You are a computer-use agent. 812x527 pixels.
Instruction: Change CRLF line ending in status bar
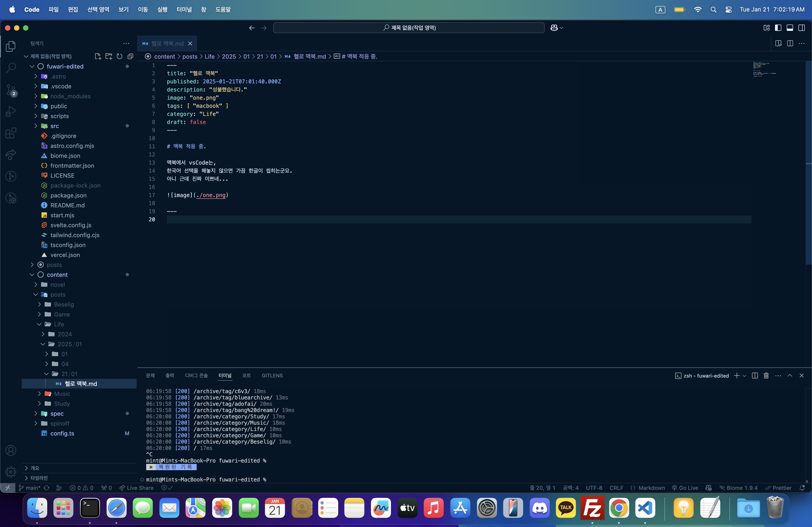[616, 488]
